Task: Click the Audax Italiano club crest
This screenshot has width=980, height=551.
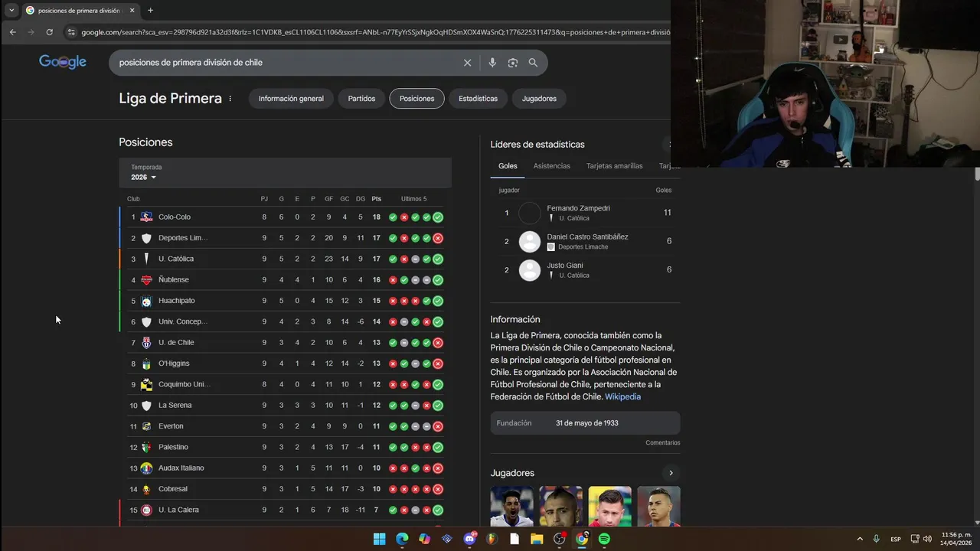Action: (146, 468)
